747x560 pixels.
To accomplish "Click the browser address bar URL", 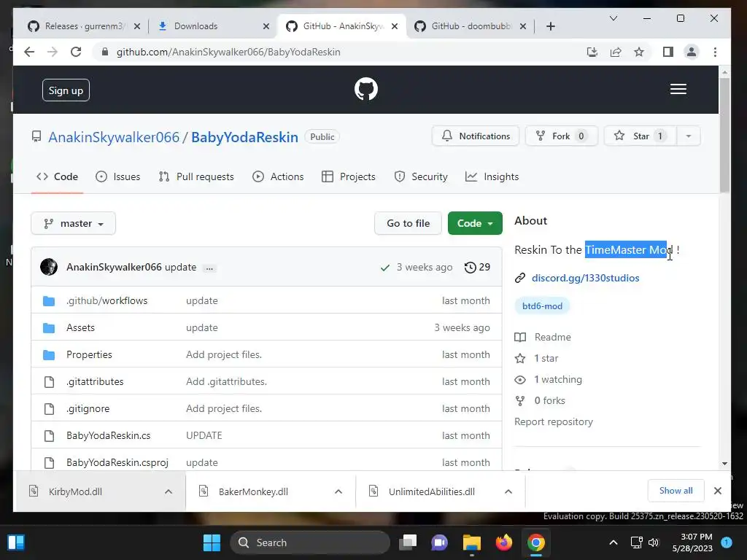I will [228, 52].
